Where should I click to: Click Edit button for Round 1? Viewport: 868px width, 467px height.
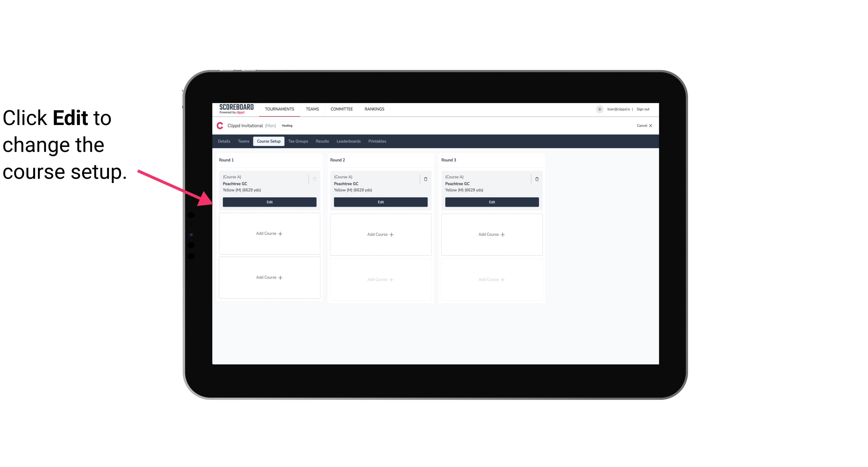pyautogui.click(x=270, y=201)
